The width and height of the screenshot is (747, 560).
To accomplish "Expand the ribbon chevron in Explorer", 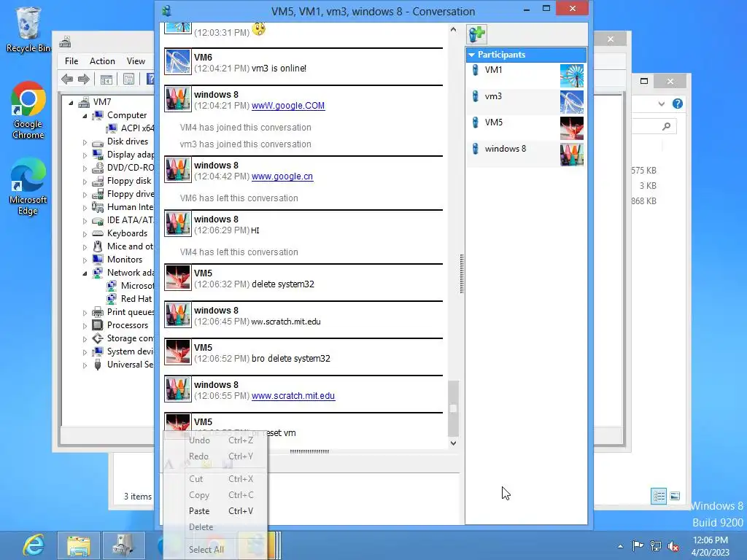I will click(x=661, y=104).
